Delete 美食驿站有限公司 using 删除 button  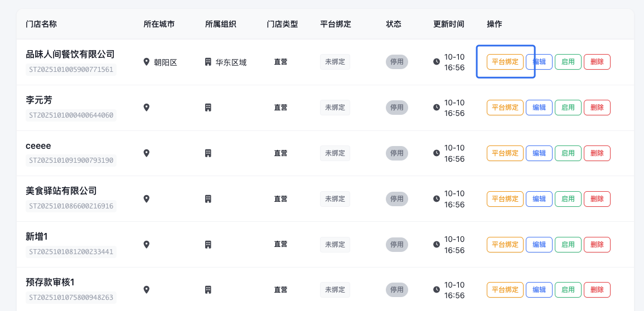[597, 199]
